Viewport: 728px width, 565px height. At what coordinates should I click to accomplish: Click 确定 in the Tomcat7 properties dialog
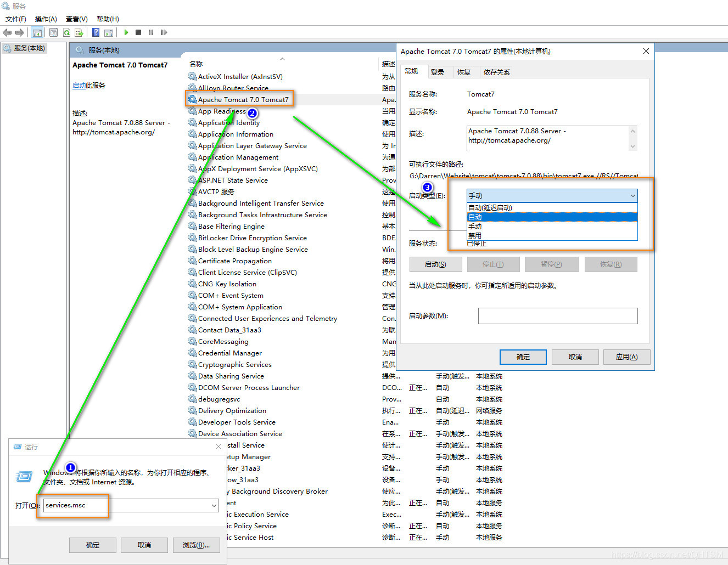tap(523, 357)
